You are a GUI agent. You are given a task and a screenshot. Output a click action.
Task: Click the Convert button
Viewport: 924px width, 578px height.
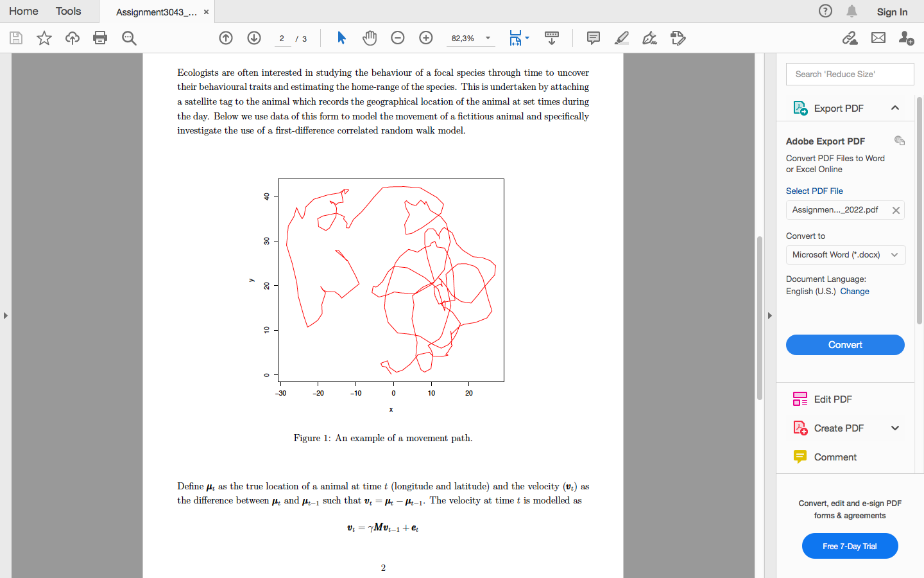pos(845,345)
